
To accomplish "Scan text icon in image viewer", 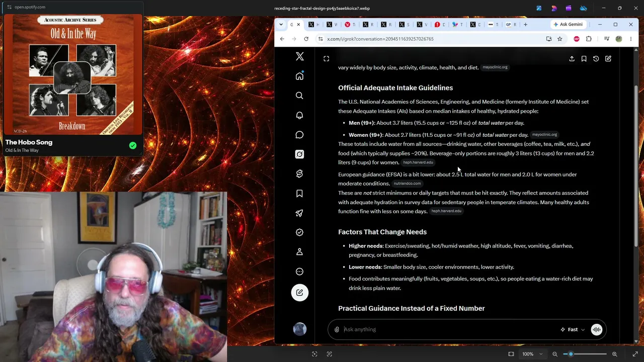I will (330, 354).
